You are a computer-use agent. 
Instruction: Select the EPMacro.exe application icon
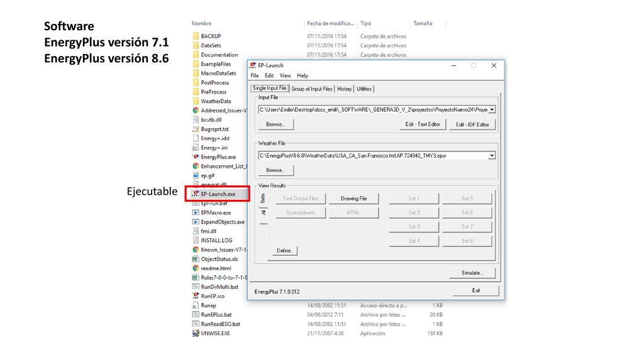[196, 212]
